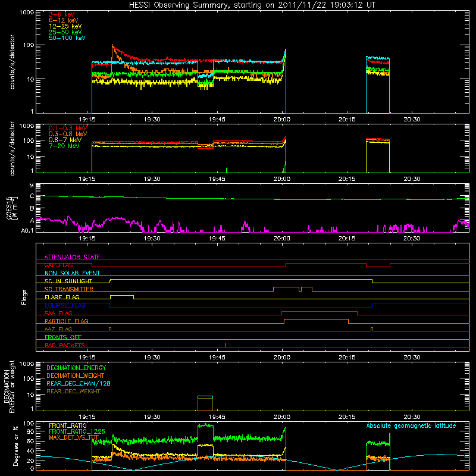Click the 6-12 keV flare peak

[x=113, y=46]
